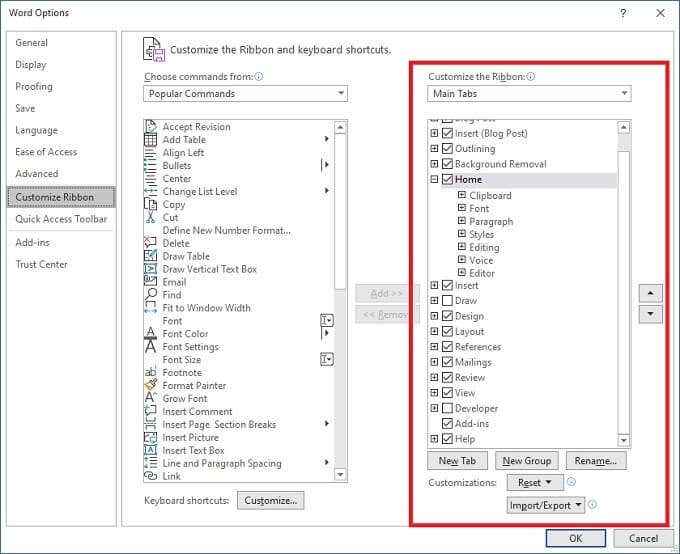Select the Insert Comment icon
Screen dimensions: 680x554
[150, 411]
